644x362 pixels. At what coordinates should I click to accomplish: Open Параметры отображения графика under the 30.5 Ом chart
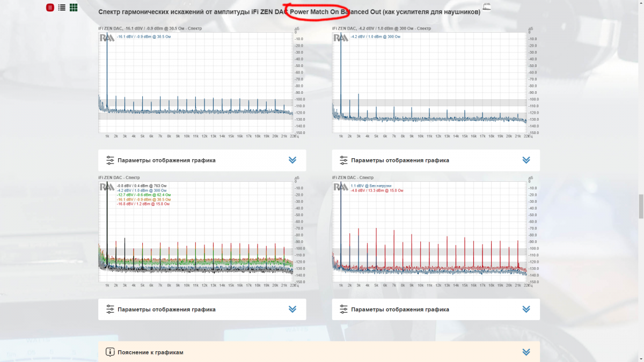pyautogui.click(x=202, y=160)
